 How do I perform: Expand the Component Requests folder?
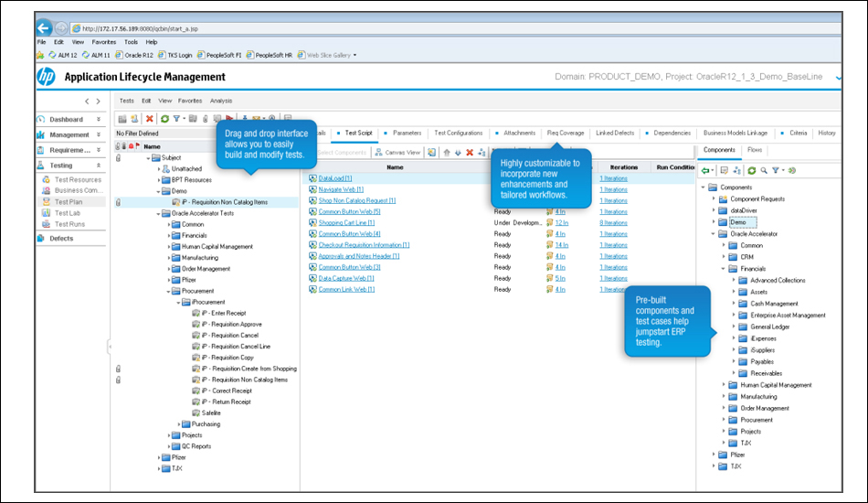[x=714, y=198]
